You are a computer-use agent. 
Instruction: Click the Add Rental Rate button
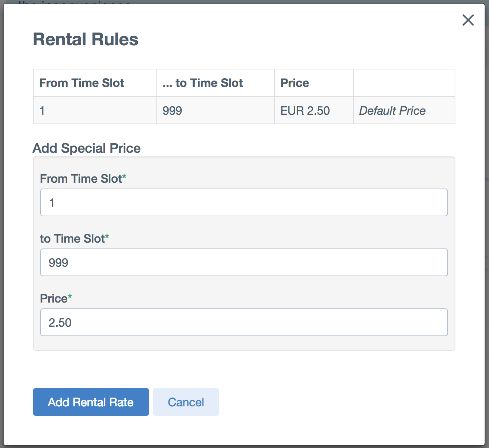click(91, 402)
